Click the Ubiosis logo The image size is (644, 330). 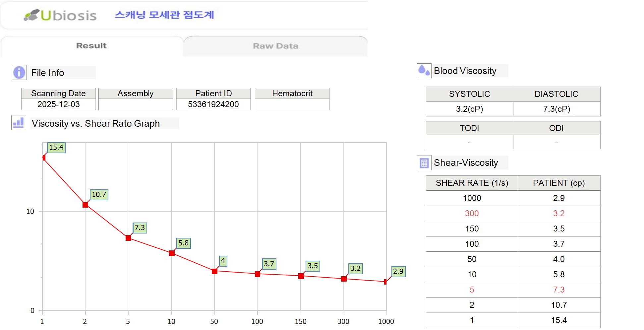tap(60, 15)
